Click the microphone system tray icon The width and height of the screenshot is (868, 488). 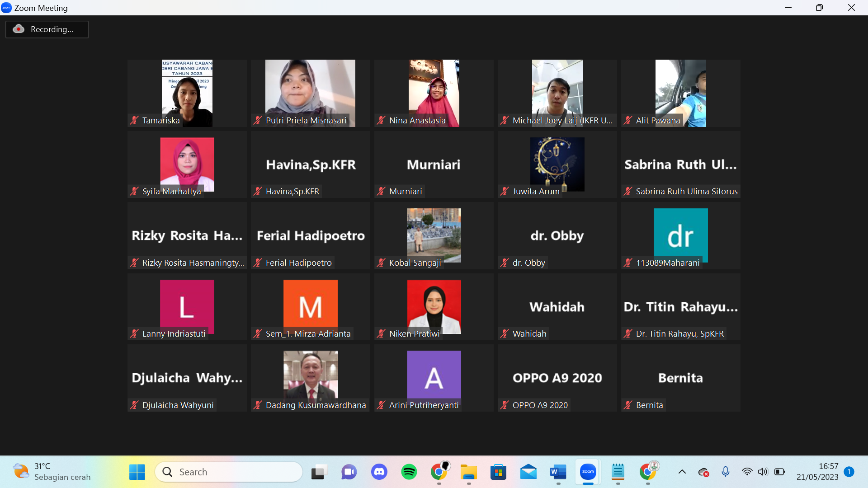tap(726, 472)
